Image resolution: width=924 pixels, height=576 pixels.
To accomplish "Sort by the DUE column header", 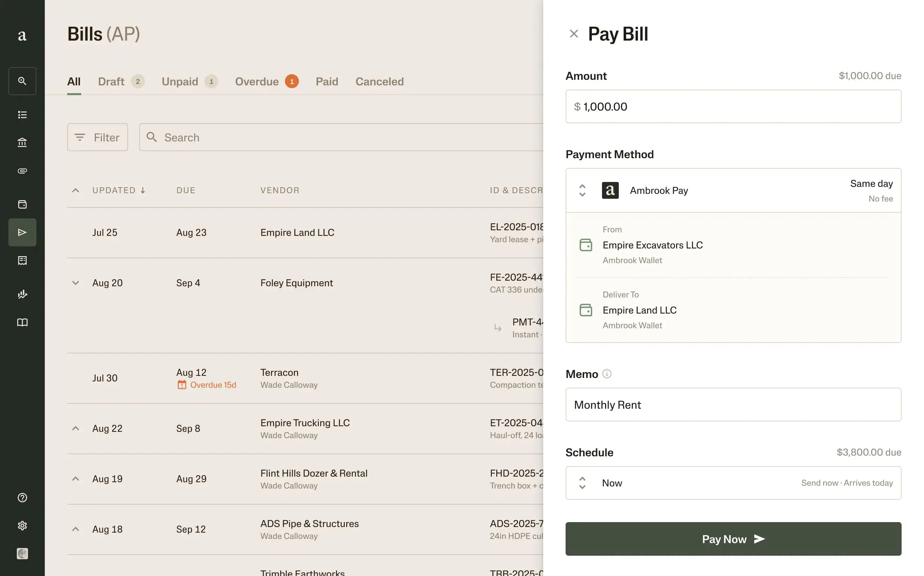I will 186,190.
